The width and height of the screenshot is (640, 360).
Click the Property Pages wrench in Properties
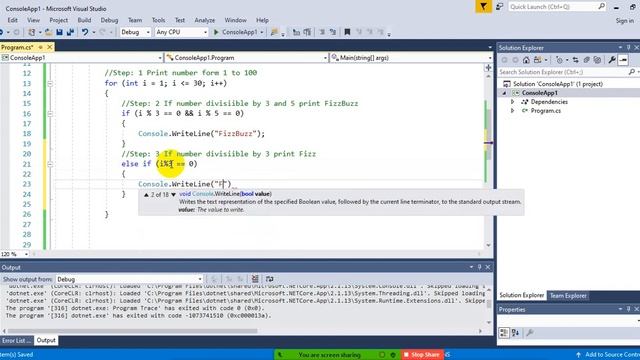(530, 333)
